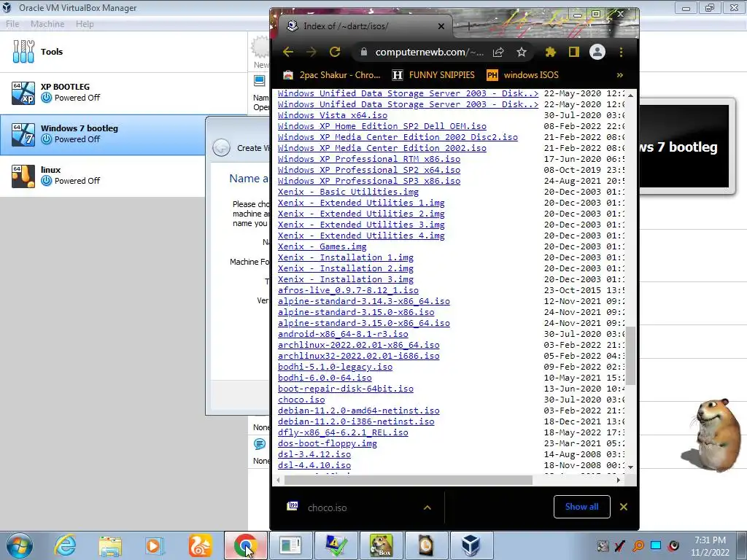The width and height of the screenshot is (747, 560).
Task: Open Windows XP Home Edition SP2 Dell OEM.iso
Action: 382,126
